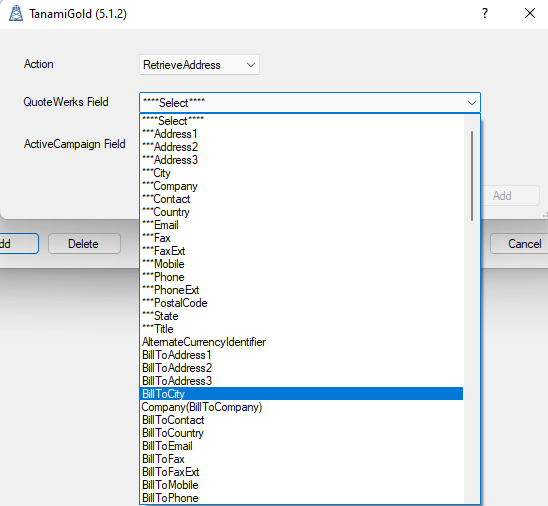Click the dropdown list scrollbar thumb
Viewport: 548px width, 506px height.
pyautogui.click(x=472, y=176)
